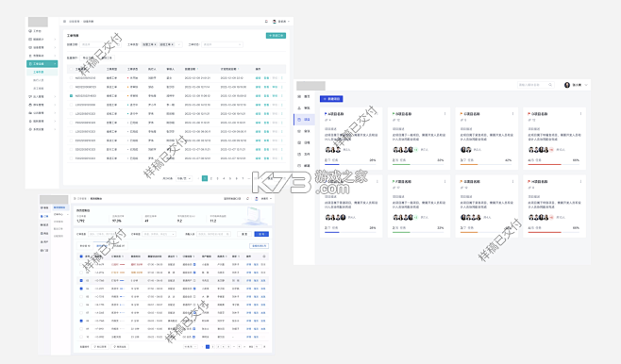Switch to third tab above order table
621x364 pixels.
tap(119, 246)
